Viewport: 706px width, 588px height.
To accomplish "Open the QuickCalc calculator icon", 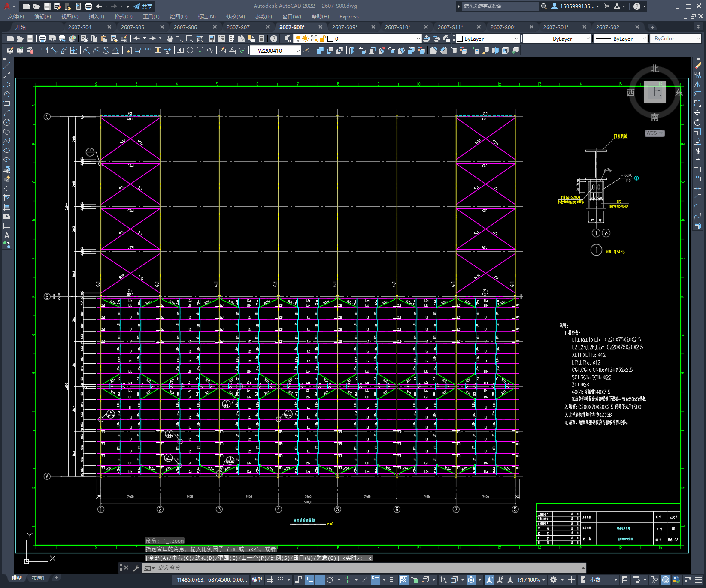I will (x=261, y=39).
